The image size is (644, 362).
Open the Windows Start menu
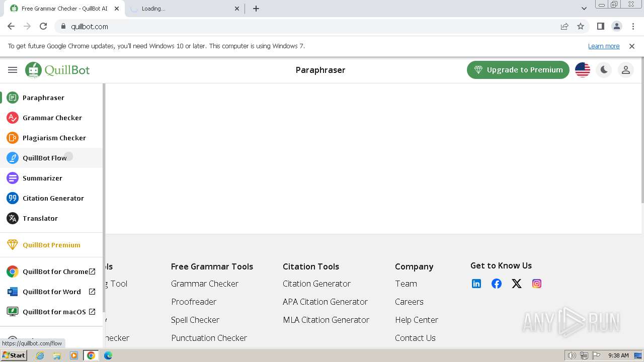click(14, 355)
